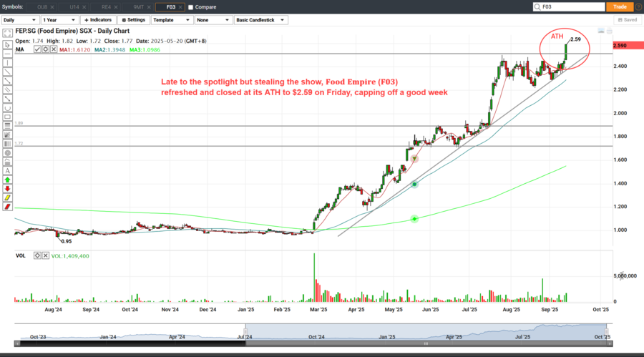Select the arc drawing tool

pyautogui.click(x=7, y=108)
